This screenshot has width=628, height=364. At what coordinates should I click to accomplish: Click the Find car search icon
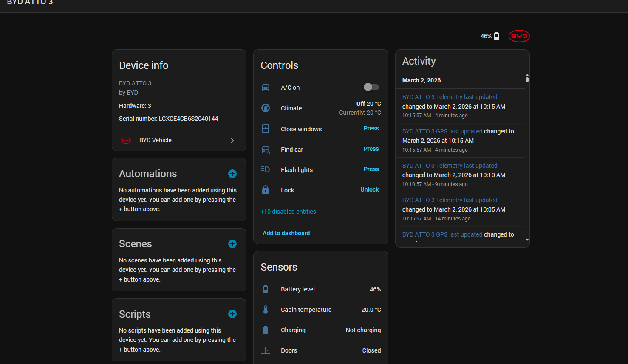click(x=266, y=150)
